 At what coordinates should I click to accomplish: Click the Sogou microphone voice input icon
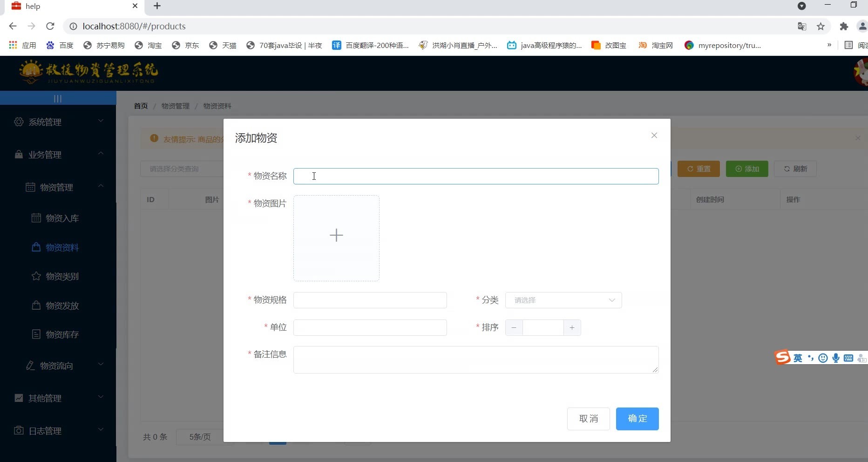[x=836, y=358]
